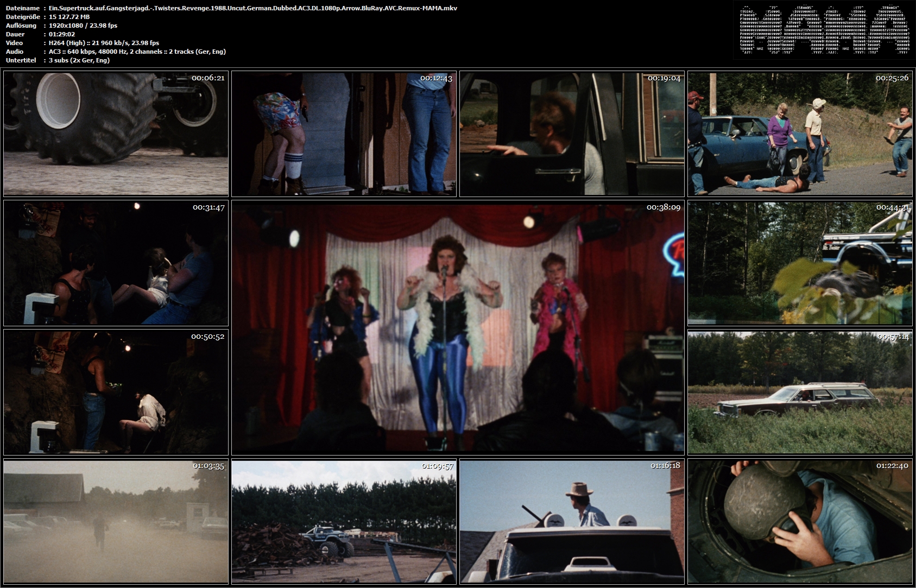Open the dark interior frame at 00:31:47
Viewport: 916px width, 588px height.
pos(116,263)
